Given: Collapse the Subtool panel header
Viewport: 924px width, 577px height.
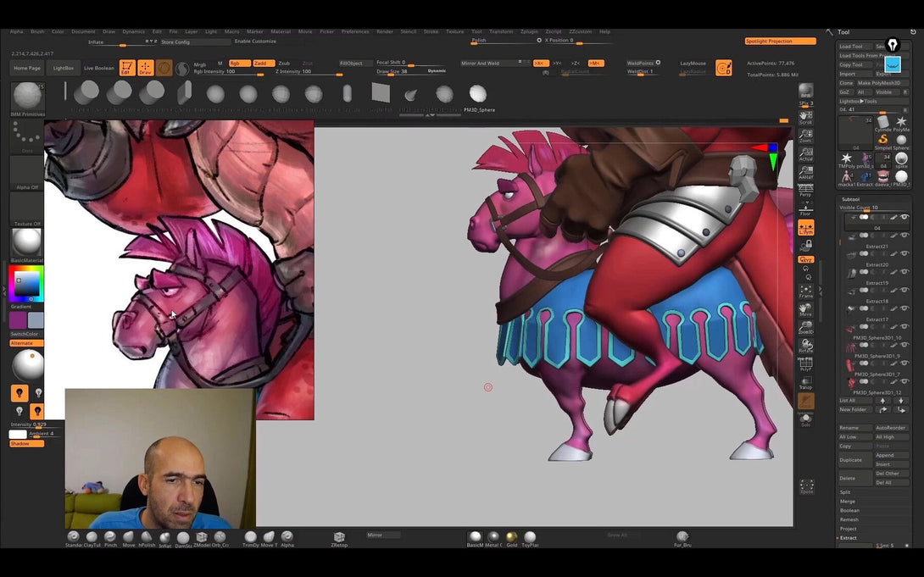Looking at the screenshot, I should 850,199.
